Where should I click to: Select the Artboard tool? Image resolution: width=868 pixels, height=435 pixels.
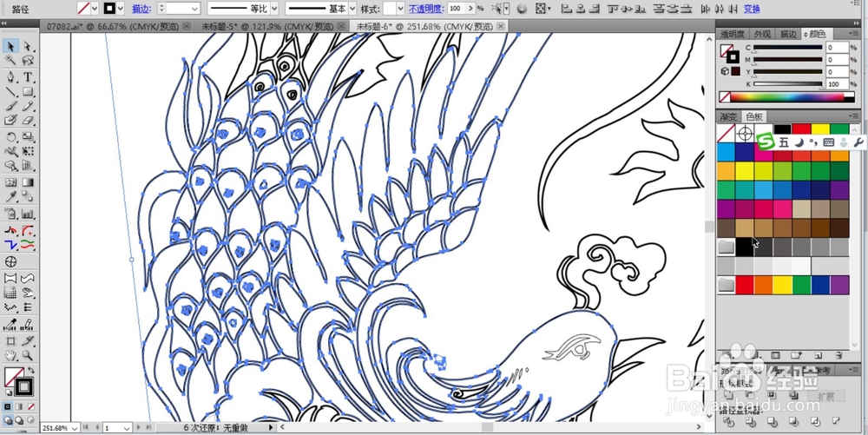pyautogui.click(x=10, y=341)
